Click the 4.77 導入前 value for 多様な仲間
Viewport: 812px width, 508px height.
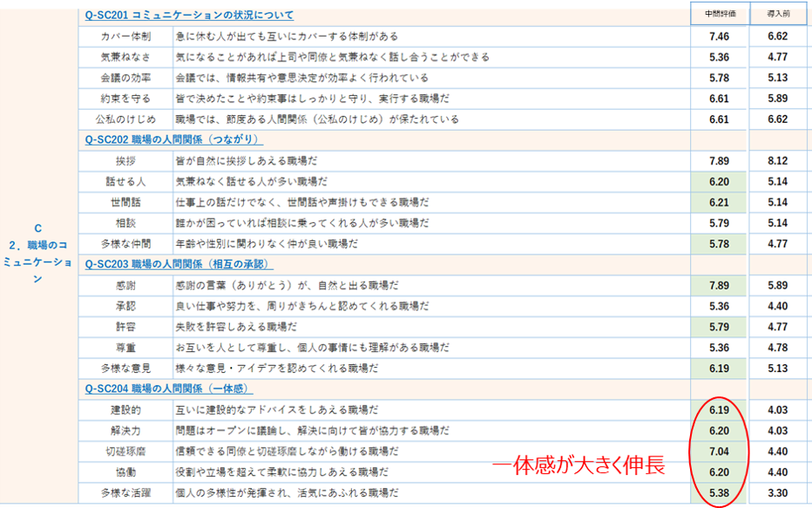click(x=778, y=244)
